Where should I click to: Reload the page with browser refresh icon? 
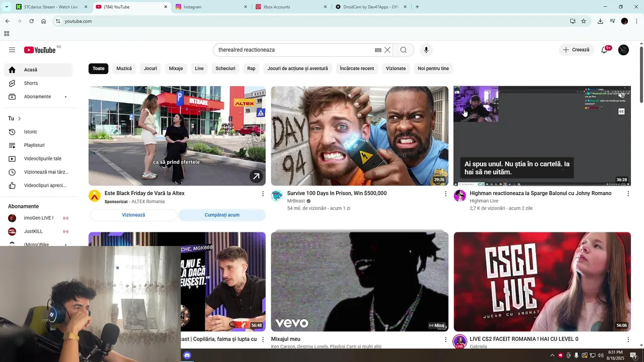coord(31,21)
